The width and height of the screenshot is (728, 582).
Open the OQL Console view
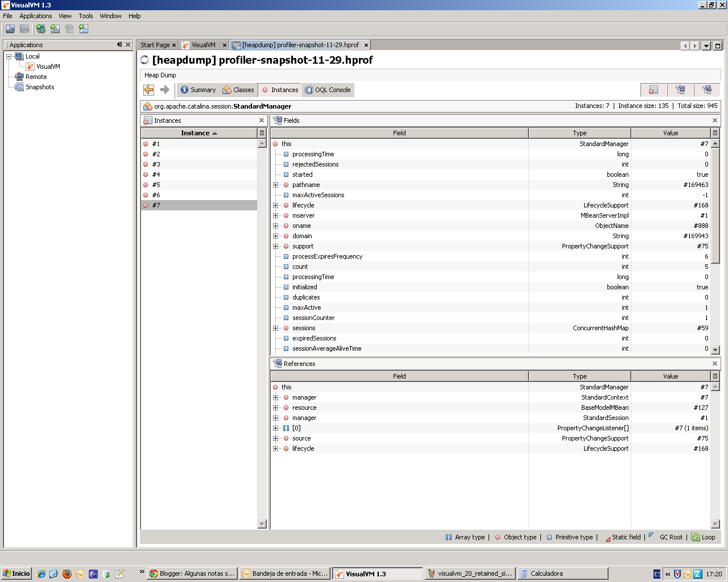pyautogui.click(x=328, y=90)
